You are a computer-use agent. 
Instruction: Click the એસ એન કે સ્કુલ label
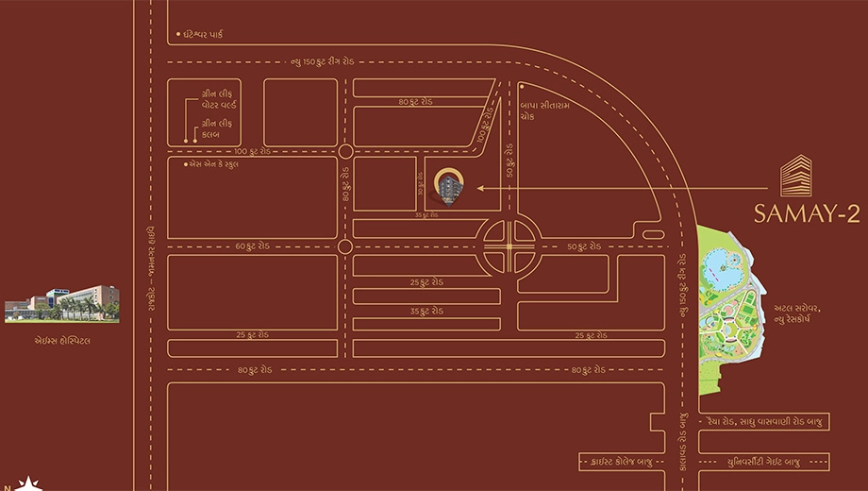point(213,164)
